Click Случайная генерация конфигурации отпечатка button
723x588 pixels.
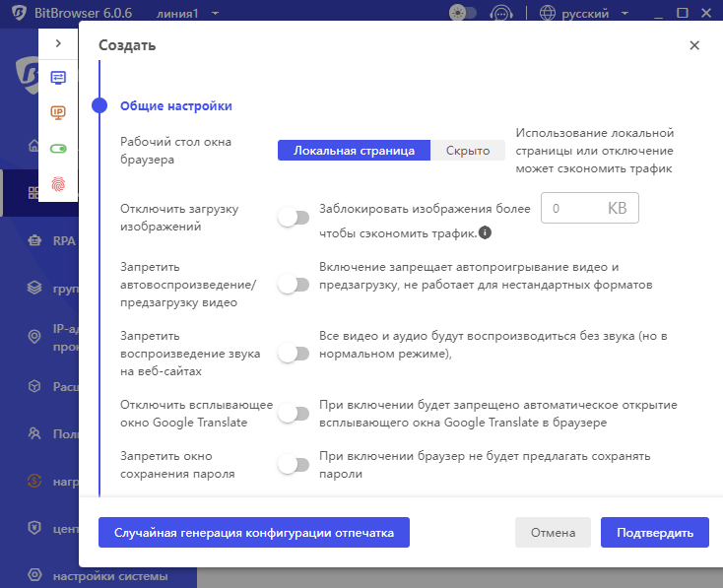click(x=254, y=533)
